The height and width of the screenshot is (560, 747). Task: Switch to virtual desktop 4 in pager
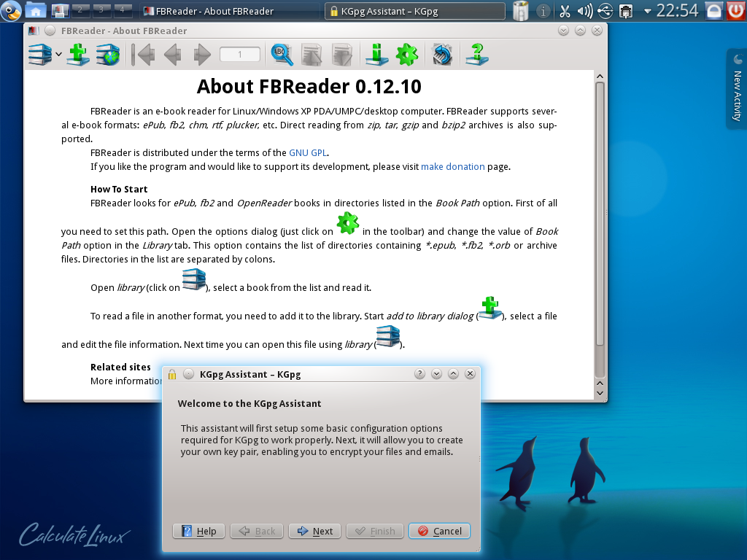point(122,10)
